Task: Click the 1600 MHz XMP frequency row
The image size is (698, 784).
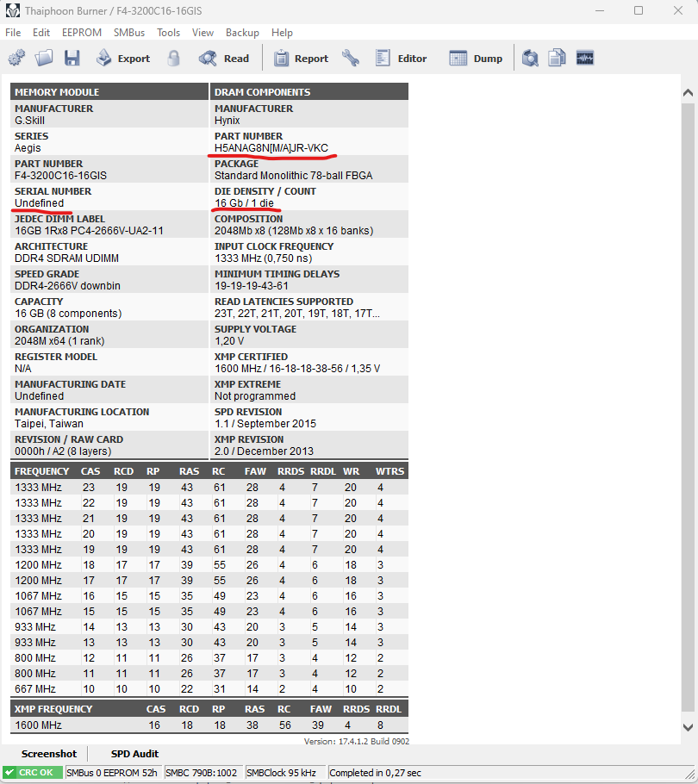Action: point(209,725)
